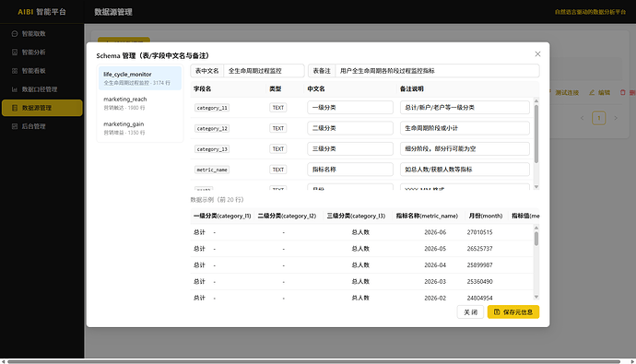The height and width of the screenshot is (364, 636).
Task: Click the page horizontal scrollbar at bottom
Action: 313,361
